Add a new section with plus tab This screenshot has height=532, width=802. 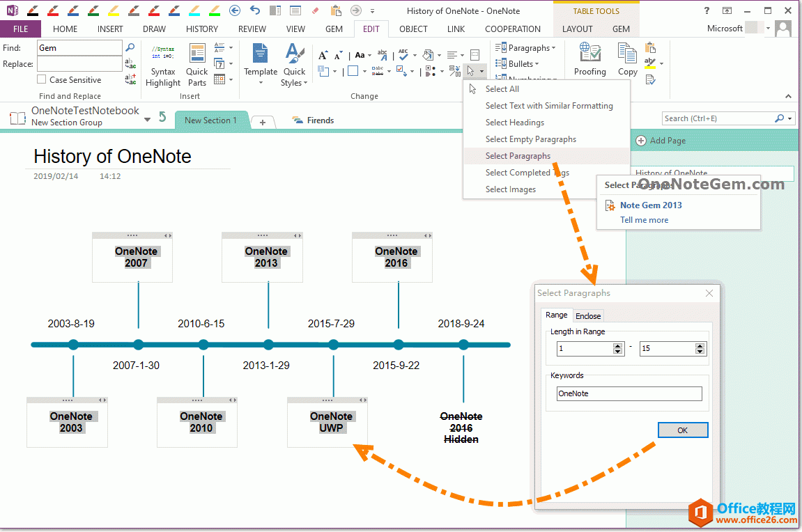263,122
